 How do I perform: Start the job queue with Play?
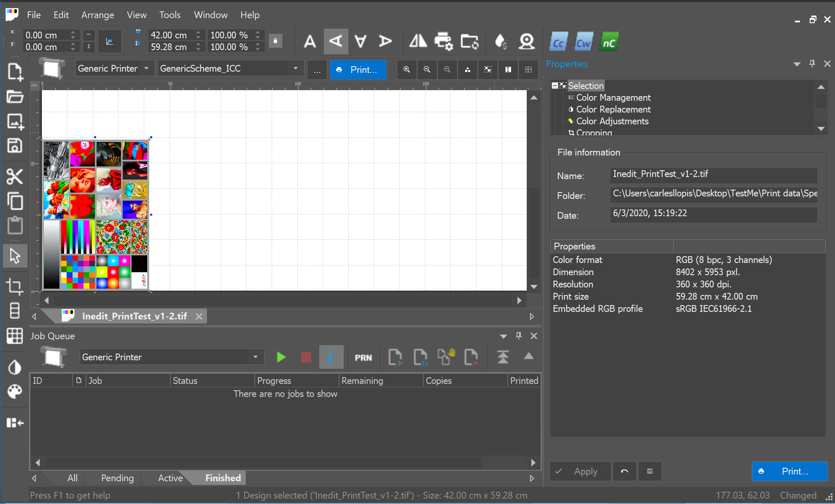tap(281, 357)
